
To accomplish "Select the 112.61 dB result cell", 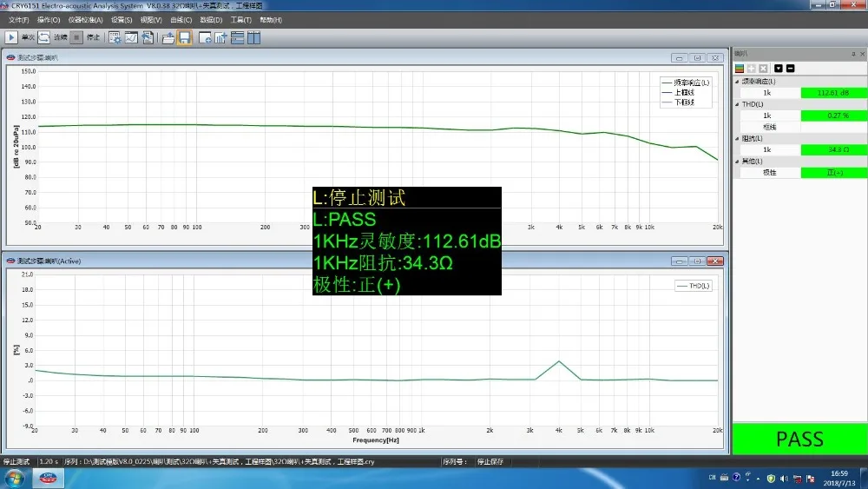I will tap(833, 93).
